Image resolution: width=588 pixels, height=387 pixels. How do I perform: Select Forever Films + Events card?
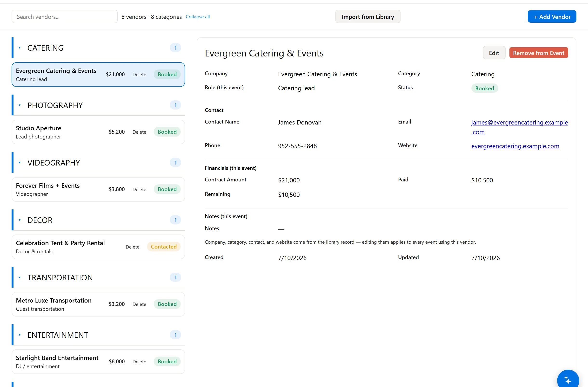(98, 189)
